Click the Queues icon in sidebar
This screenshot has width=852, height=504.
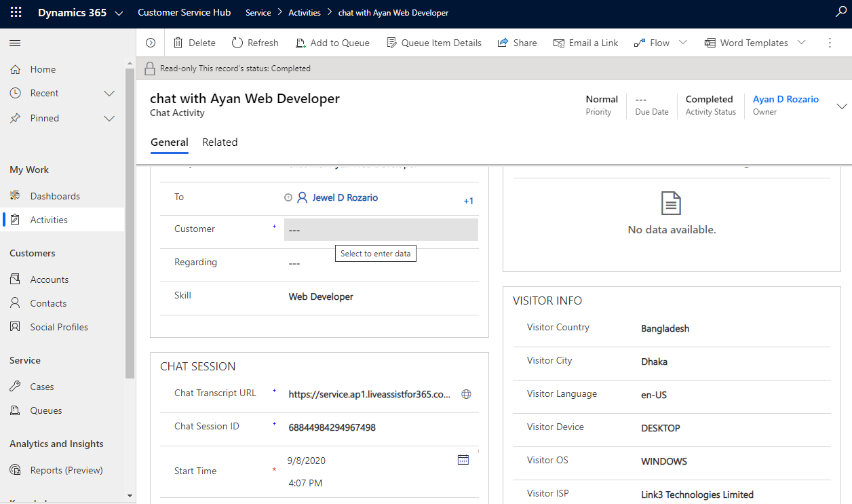tap(16, 410)
